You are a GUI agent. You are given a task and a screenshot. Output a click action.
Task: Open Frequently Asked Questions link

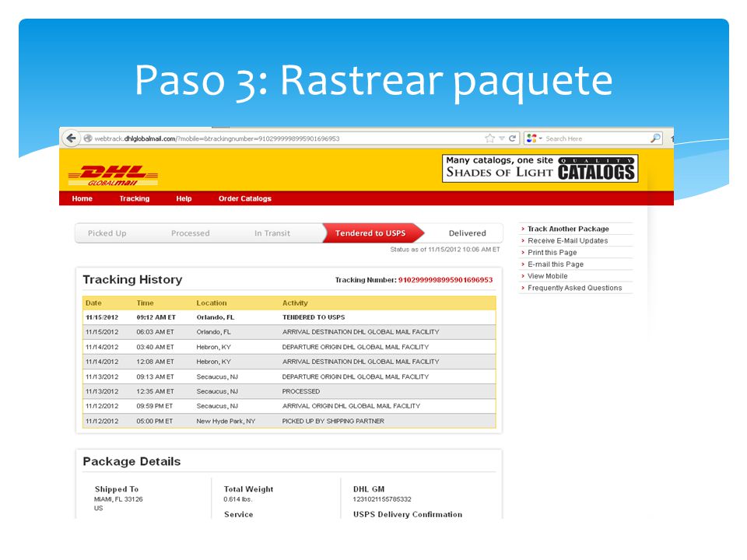tap(574, 288)
